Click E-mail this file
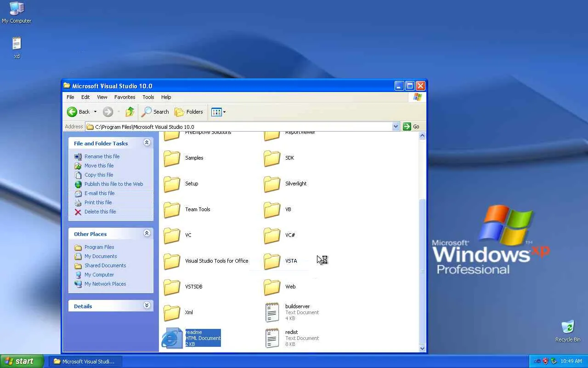The height and width of the screenshot is (368, 588). (99, 193)
